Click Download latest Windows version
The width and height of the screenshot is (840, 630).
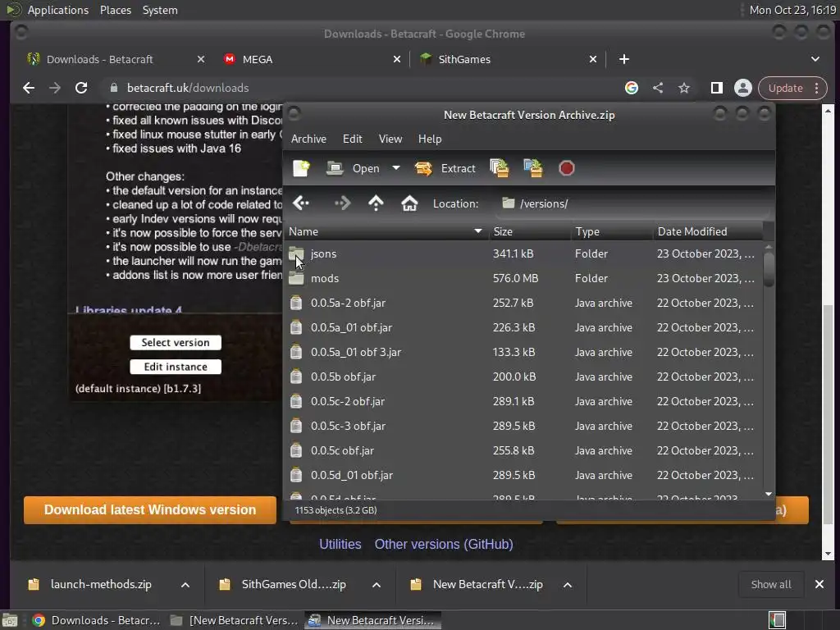click(x=150, y=510)
